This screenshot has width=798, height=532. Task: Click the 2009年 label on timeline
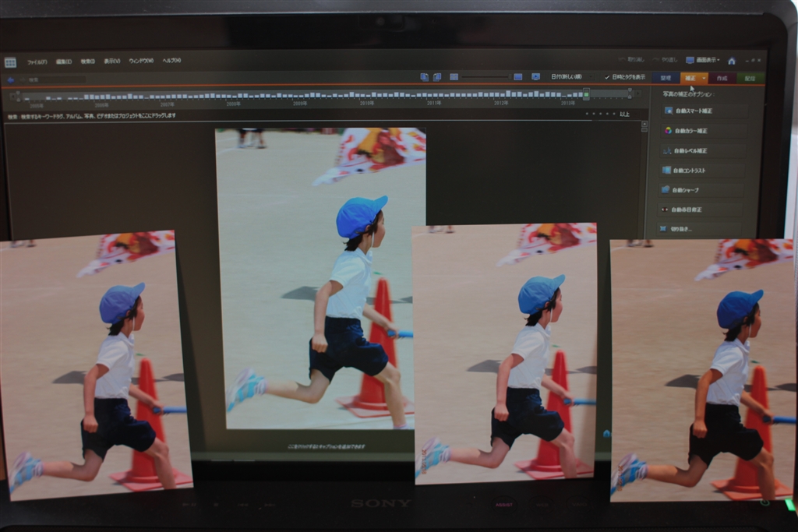pos(300,104)
